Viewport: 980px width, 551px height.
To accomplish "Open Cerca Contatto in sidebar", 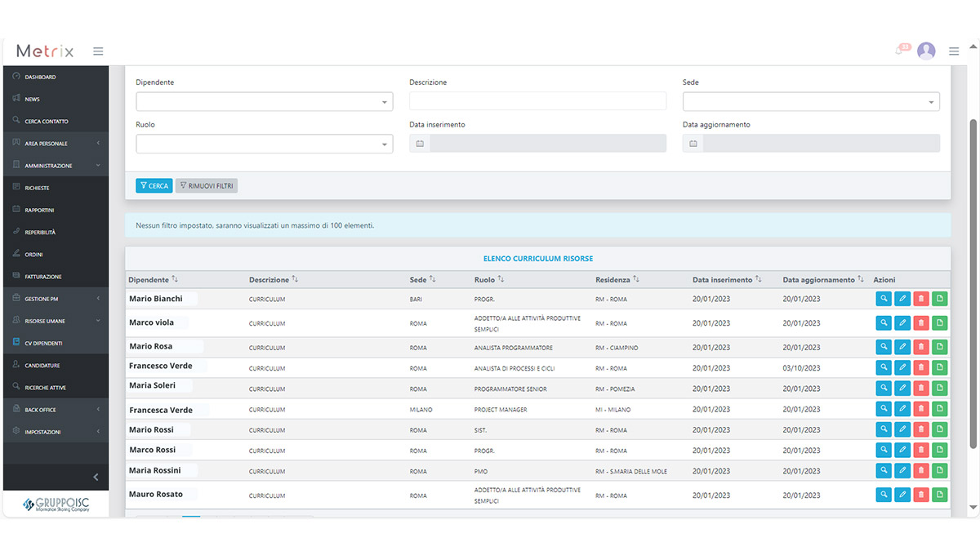I will pos(56,121).
